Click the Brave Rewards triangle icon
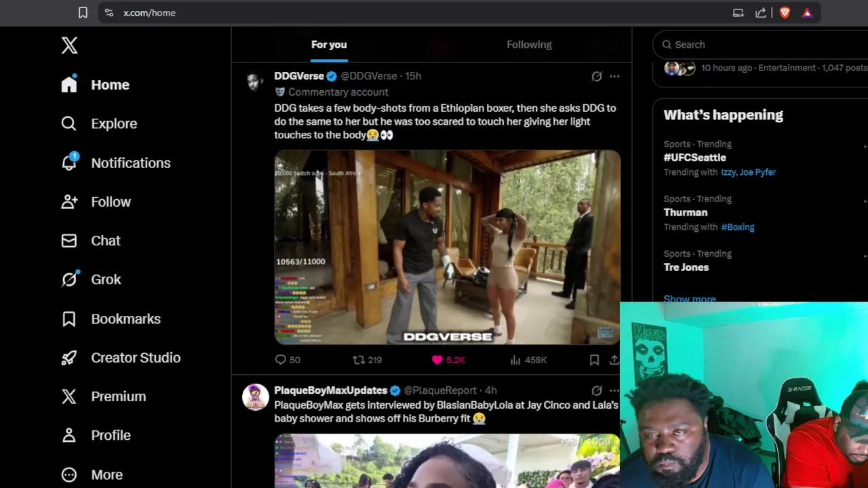The width and height of the screenshot is (868, 488). click(807, 12)
